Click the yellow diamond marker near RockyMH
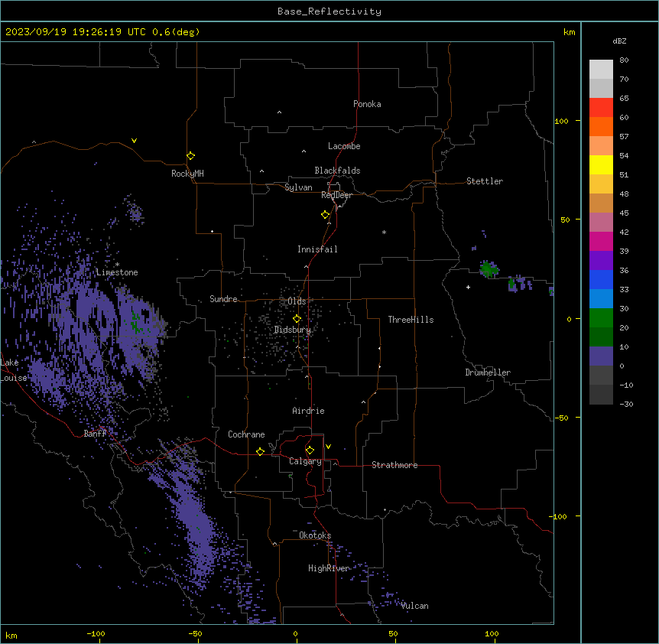The height and width of the screenshot is (644, 659). (190, 156)
